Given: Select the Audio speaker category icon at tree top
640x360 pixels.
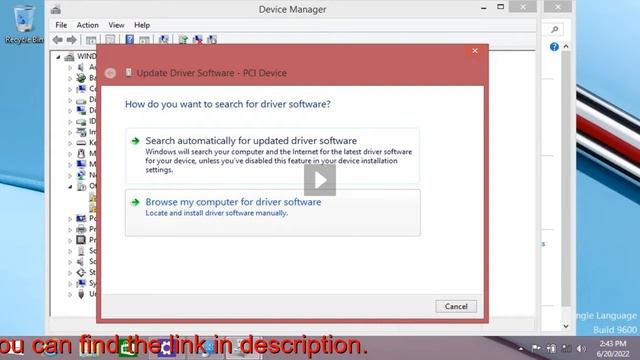Looking at the screenshot, I should (81, 67).
